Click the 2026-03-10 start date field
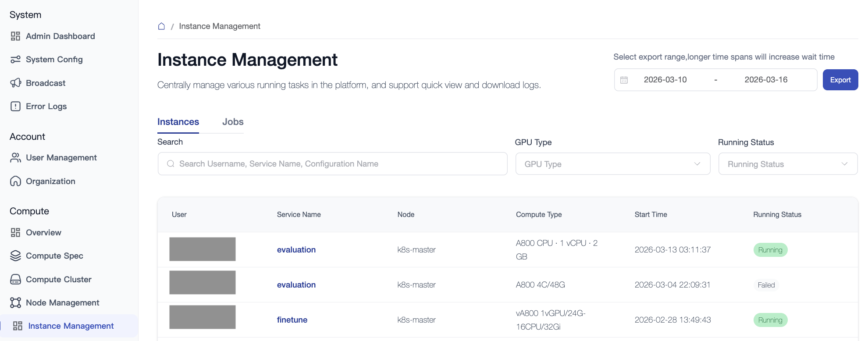This screenshot has height=341, width=868. point(665,80)
